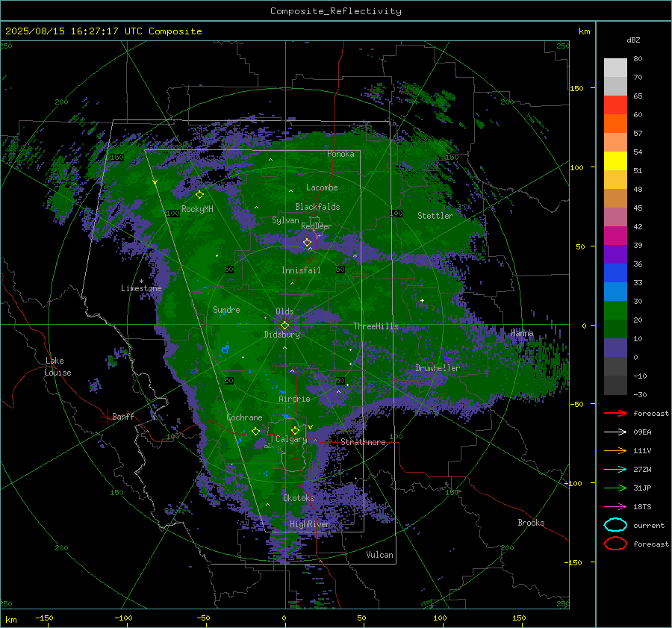Click the RedDeer city label

(317, 226)
